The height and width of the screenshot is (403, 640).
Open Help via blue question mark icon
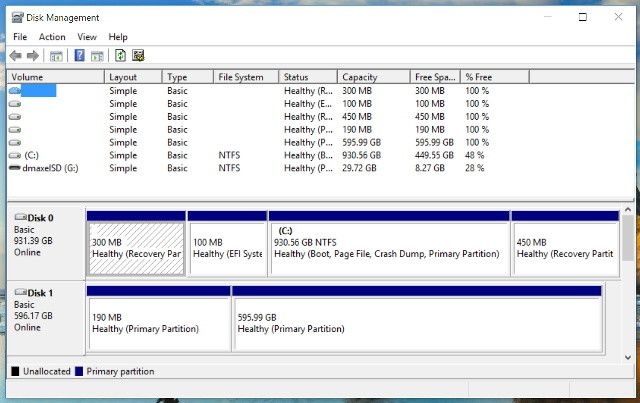click(80, 55)
